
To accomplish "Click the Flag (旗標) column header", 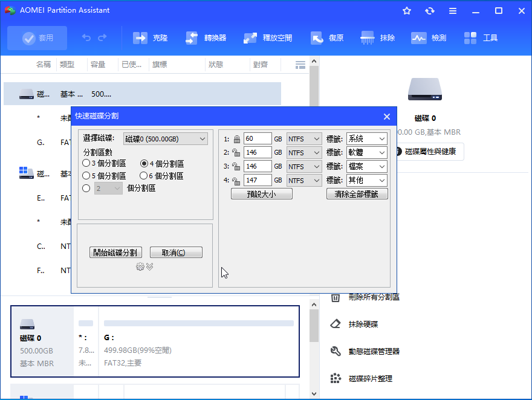I will point(160,65).
